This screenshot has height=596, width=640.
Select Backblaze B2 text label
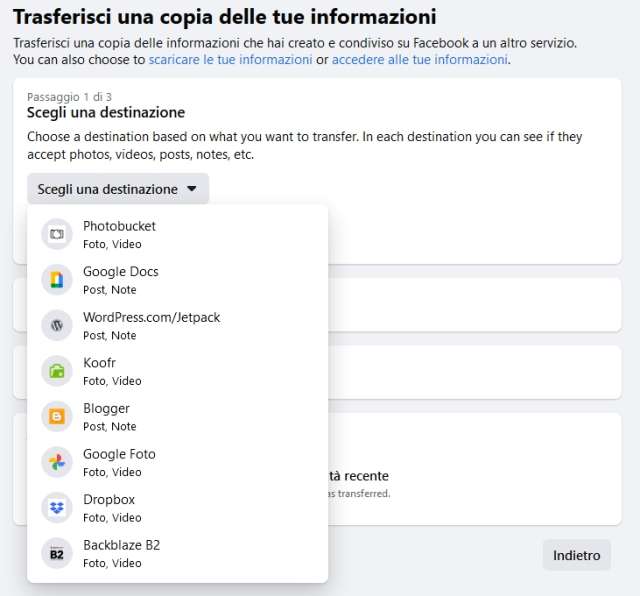tap(121, 545)
